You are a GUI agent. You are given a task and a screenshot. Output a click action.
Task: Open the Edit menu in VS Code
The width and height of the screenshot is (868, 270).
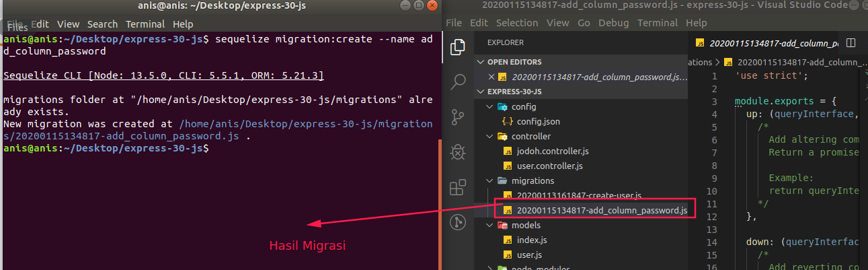(x=479, y=22)
